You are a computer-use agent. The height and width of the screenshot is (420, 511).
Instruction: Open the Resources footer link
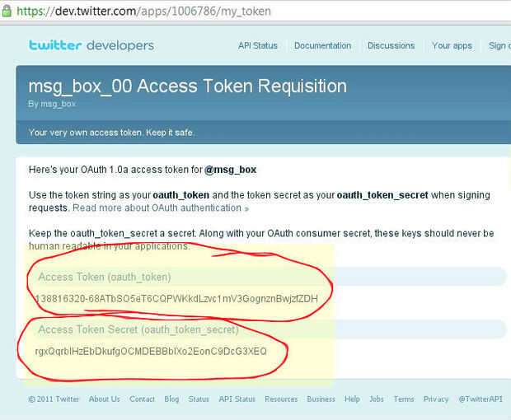[281, 399]
